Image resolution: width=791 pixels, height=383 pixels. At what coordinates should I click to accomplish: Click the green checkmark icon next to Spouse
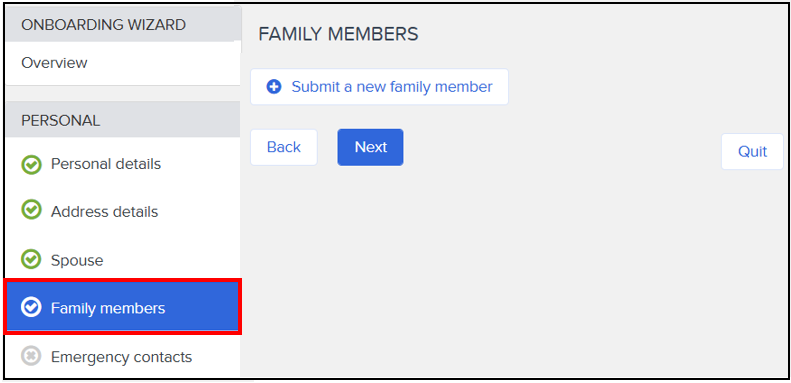point(31,260)
